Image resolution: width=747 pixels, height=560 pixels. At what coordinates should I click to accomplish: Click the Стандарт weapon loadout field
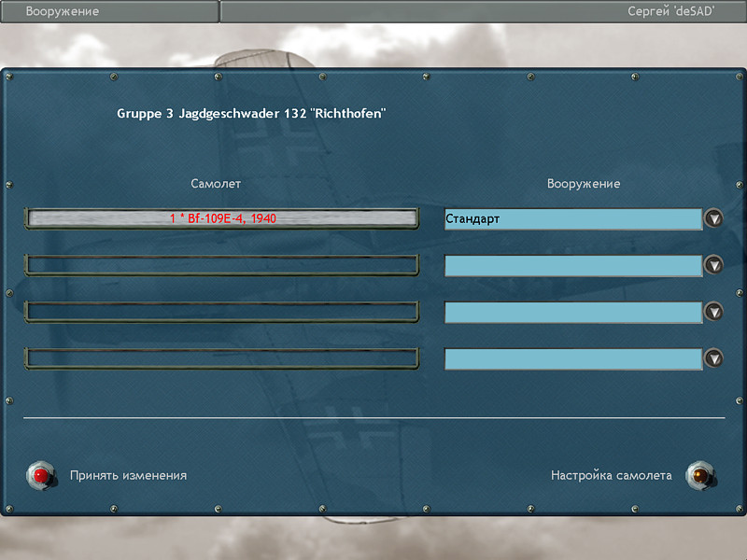[x=573, y=219]
